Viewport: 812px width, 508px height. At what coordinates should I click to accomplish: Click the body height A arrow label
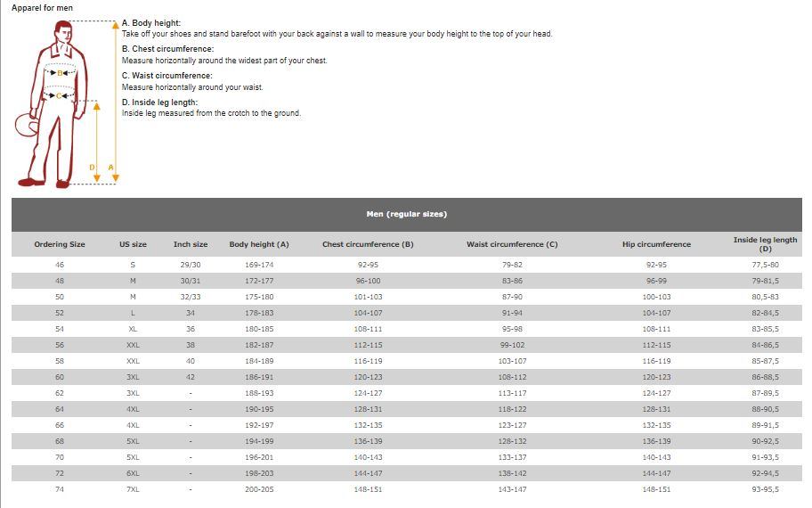coord(111,168)
